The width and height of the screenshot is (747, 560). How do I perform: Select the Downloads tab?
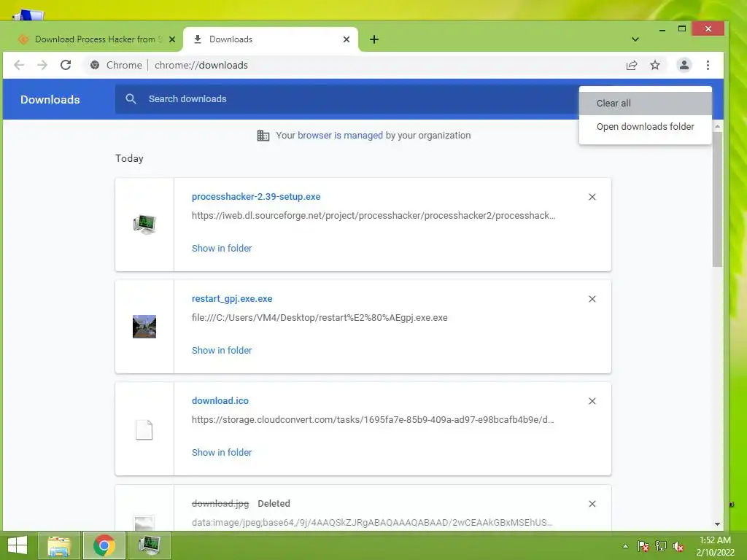[x=270, y=39]
